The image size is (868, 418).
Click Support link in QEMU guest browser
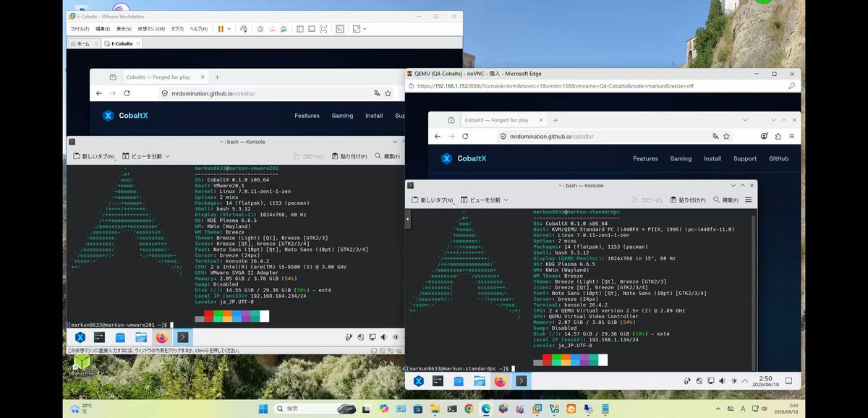click(x=745, y=158)
